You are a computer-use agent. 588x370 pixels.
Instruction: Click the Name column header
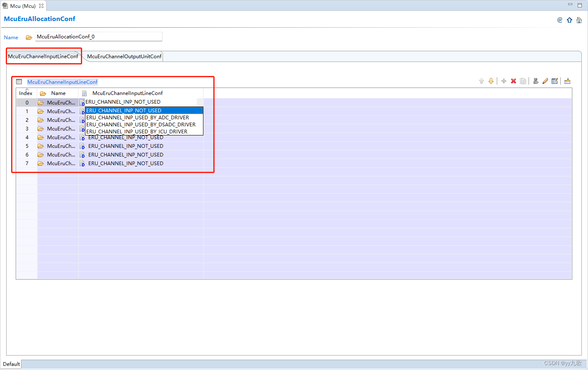tap(58, 93)
